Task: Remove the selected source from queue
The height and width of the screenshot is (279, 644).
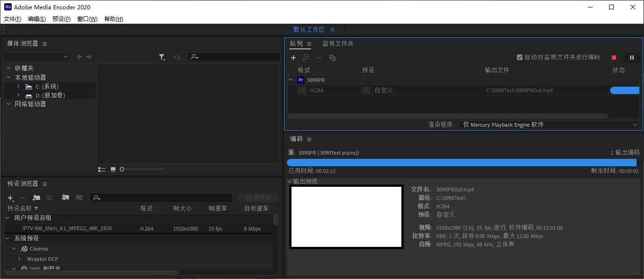Action: [x=319, y=57]
